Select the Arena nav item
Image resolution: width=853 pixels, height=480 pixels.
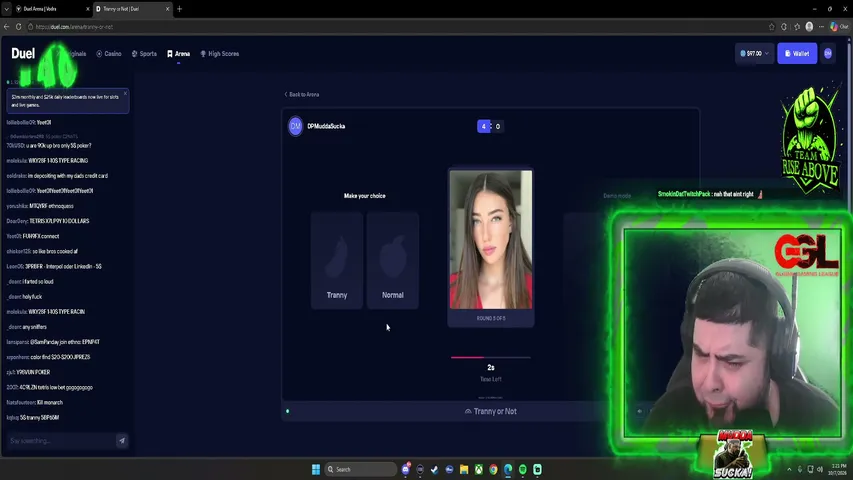pyautogui.click(x=178, y=54)
